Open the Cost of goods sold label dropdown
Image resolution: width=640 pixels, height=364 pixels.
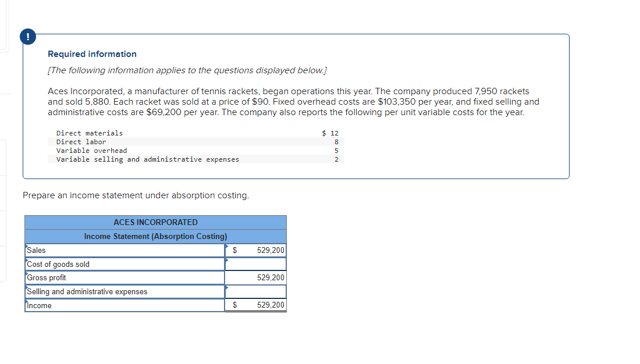(x=125, y=264)
